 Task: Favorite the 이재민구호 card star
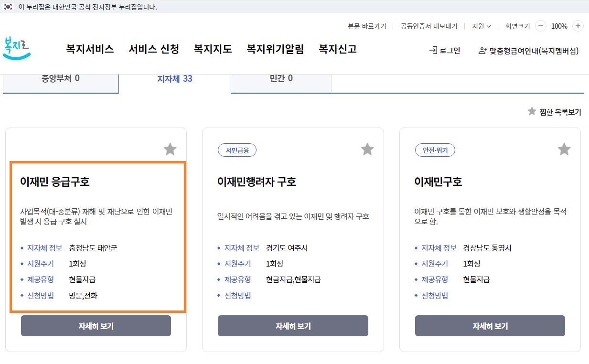coord(564,149)
